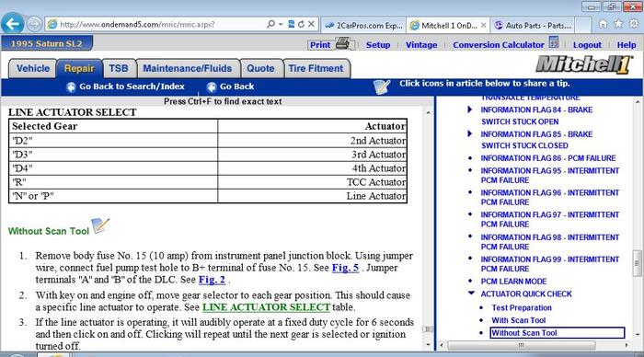Collapse the ACTUATOR QUICK CHECK node
The height and width of the screenshot is (357, 644).
pyautogui.click(x=471, y=294)
